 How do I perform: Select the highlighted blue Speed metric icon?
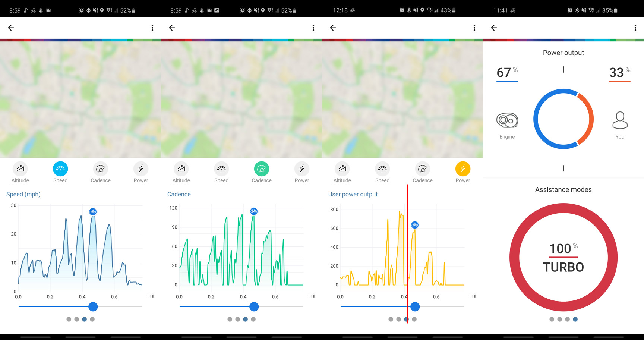60,169
